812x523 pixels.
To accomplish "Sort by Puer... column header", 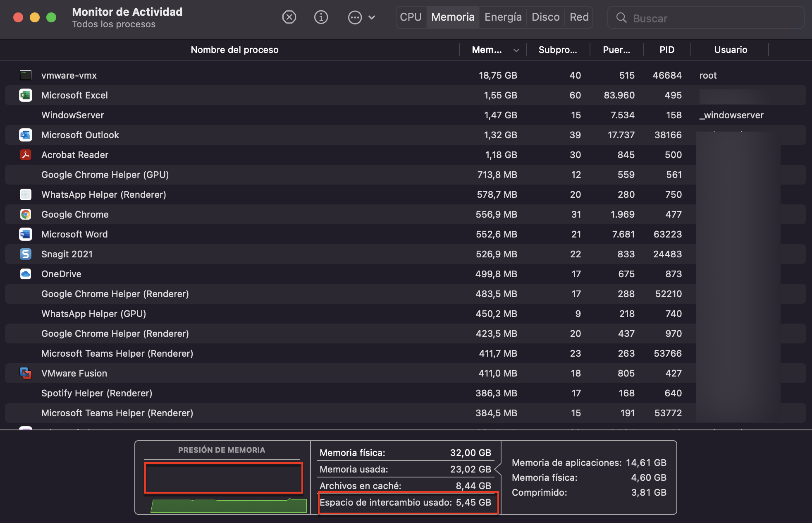I will 616,50.
